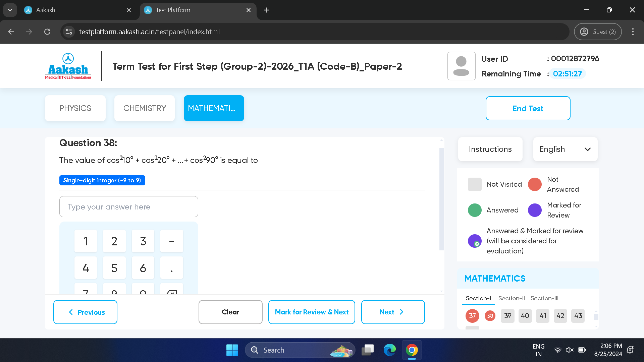Select English language dropdown
This screenshot has height=362, width=644.
pyautogui.click(x=565, y=149)
